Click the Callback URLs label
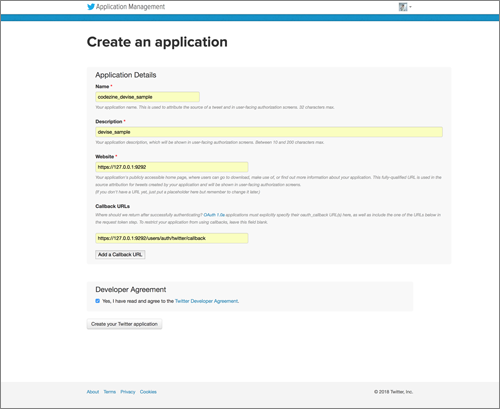This screenshot has width=500, height=409. click(x=112, y=206)
